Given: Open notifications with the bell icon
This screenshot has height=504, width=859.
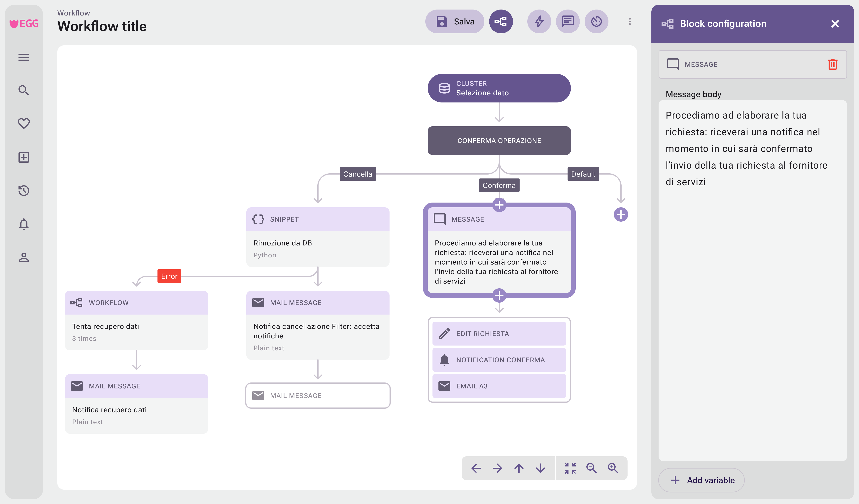Looking at the screenshot, I should (24, 224).
